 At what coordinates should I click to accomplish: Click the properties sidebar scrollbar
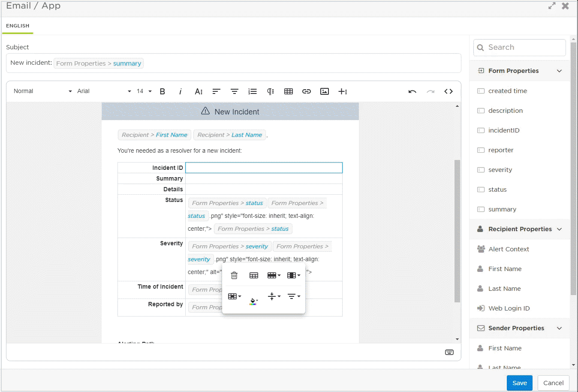click(x=574, y=169)
